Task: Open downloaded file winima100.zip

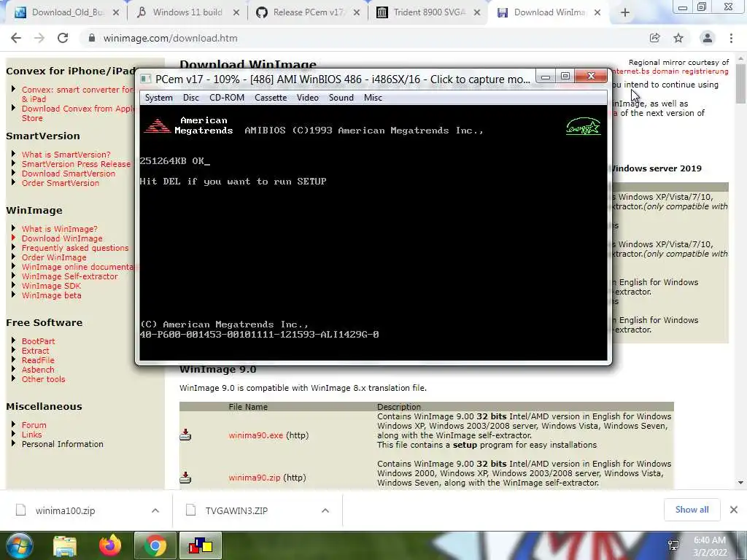Action: (x=65, y=510)
